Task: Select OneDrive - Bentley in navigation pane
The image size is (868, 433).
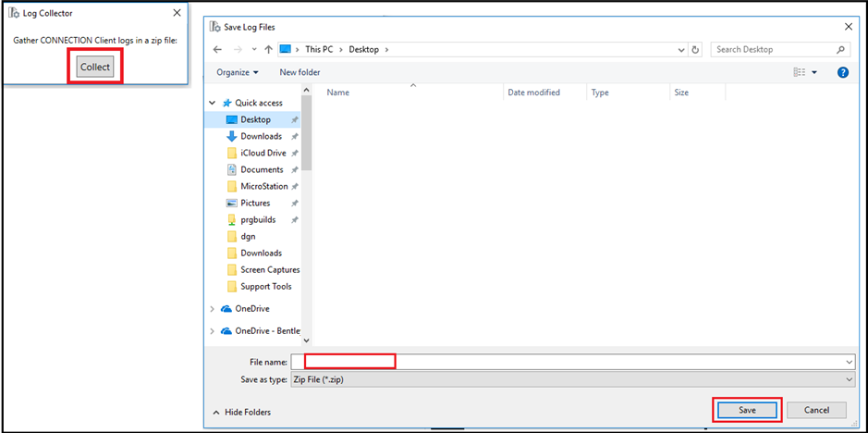Action: tap(268, 331)
